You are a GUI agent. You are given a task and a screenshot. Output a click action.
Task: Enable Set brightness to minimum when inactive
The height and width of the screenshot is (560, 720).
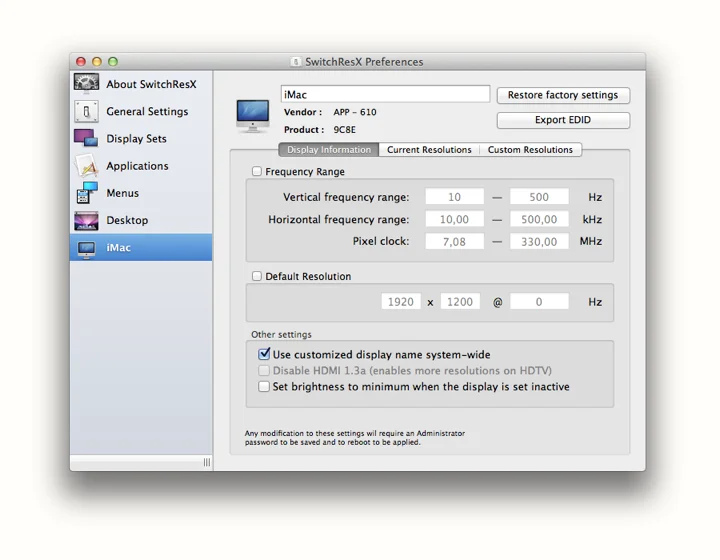[x=264, y=386]
